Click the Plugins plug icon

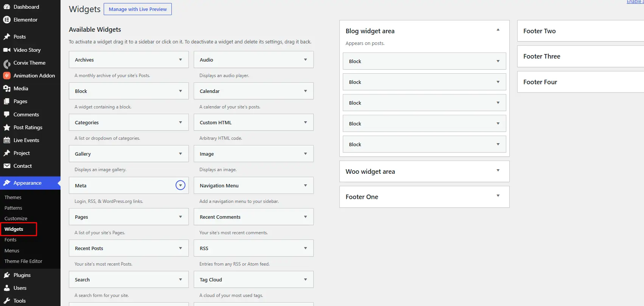click(x=7, y=275)
